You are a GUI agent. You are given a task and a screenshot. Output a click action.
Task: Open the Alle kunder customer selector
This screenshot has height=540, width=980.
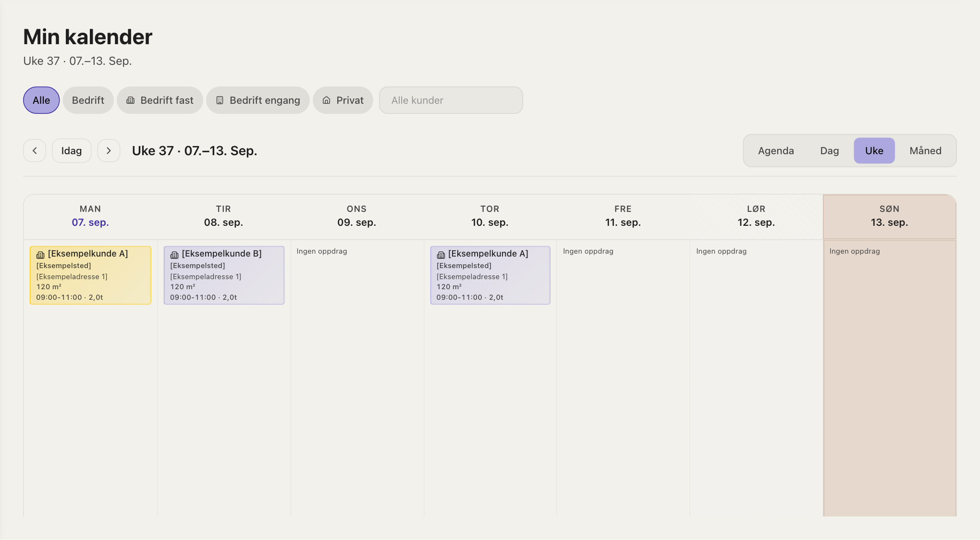[451, 100]
